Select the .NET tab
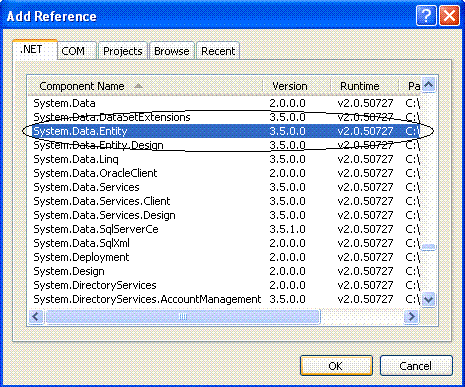 pos(35,50)
